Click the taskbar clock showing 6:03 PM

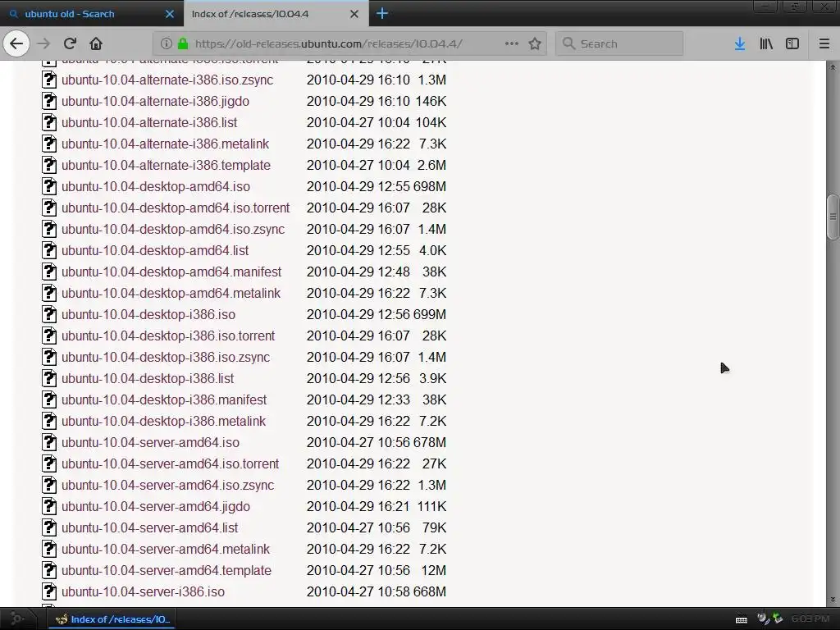810,619
